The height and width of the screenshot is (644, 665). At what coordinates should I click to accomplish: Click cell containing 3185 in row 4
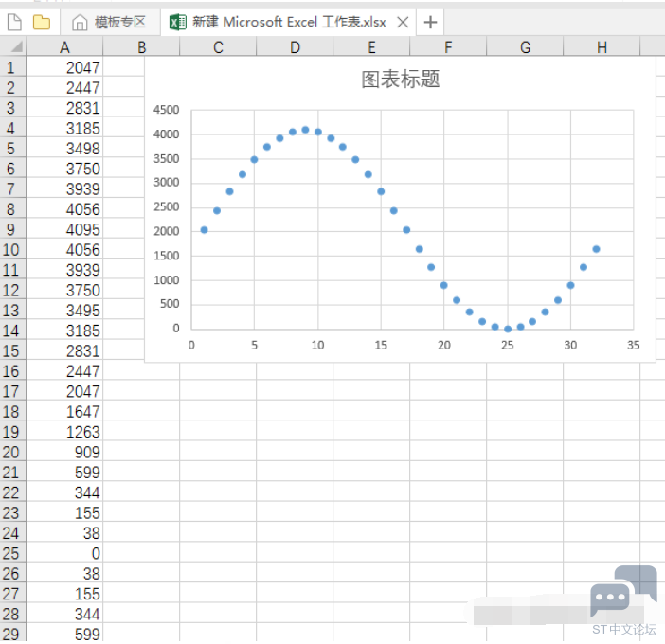[x=64, y=128]
